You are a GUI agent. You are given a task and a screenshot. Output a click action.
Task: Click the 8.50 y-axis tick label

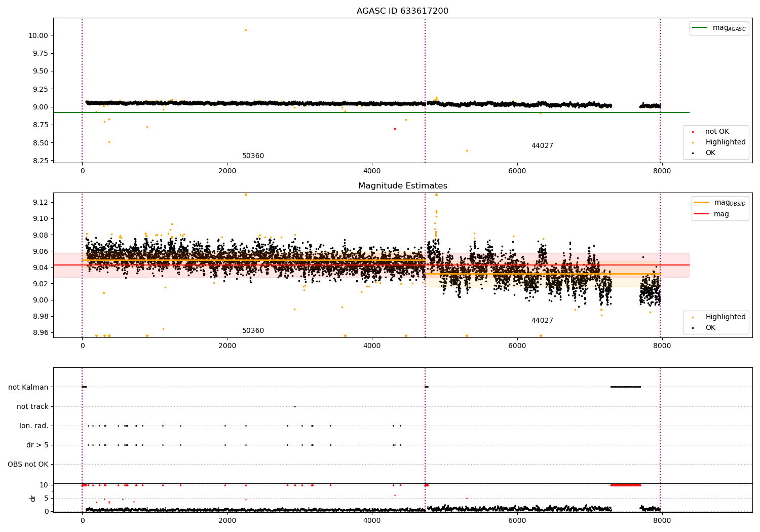[x=40, y=143]
